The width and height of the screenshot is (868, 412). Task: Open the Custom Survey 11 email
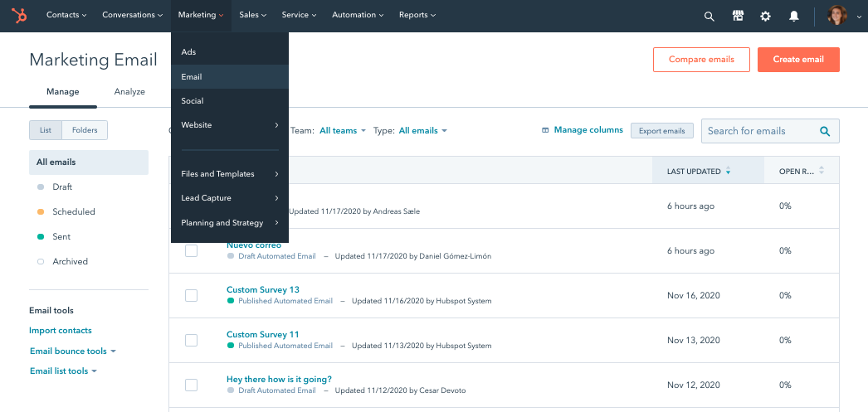coord(262,335)
